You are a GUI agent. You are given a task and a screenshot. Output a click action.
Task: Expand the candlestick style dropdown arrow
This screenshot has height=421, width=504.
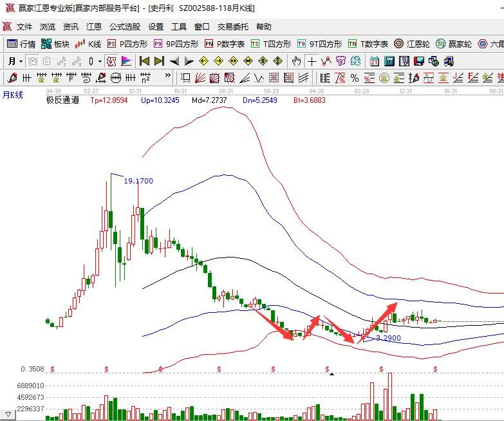[x=100, y=61]
